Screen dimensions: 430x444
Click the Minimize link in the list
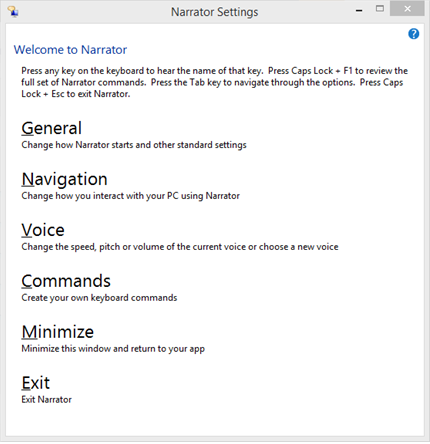57,332
